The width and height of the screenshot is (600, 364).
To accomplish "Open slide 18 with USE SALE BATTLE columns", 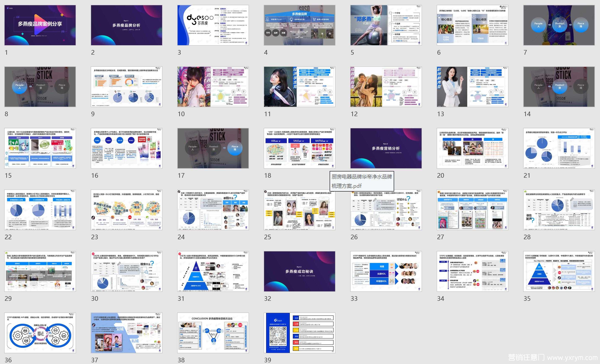I will pyautogui.click(x=299, y=148).
